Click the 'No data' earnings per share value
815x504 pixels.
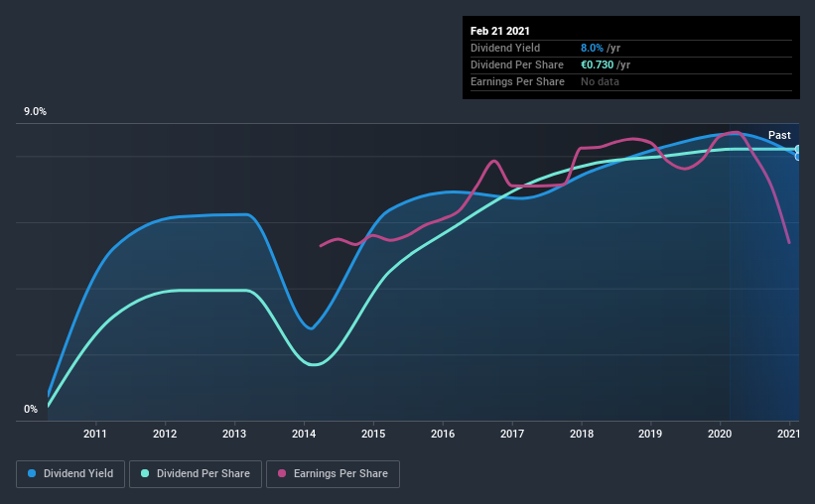(x=600, y=81)
